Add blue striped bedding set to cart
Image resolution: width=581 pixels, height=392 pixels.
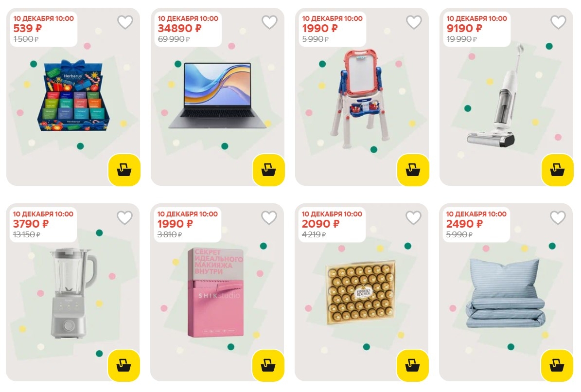tap(557, 366)
